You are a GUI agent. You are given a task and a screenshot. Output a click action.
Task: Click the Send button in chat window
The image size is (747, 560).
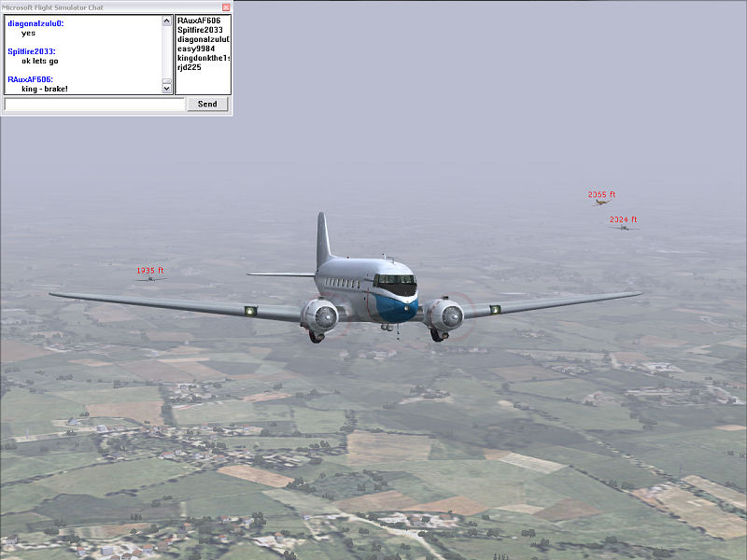point(207,104)
